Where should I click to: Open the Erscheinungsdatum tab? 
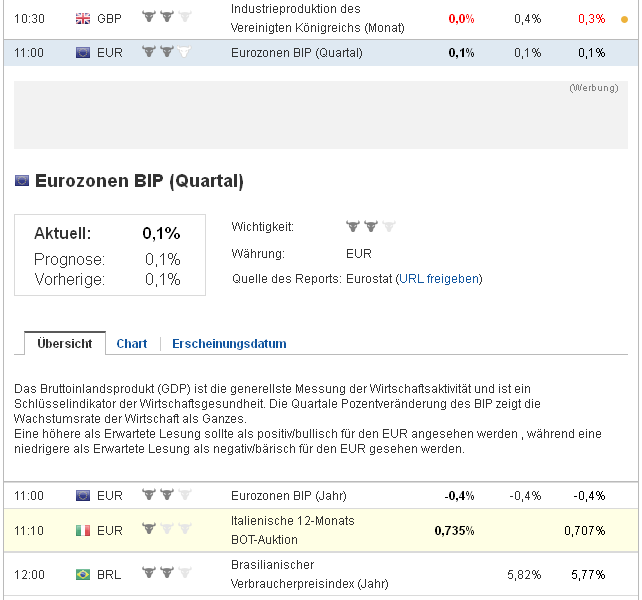click(229, 343)
